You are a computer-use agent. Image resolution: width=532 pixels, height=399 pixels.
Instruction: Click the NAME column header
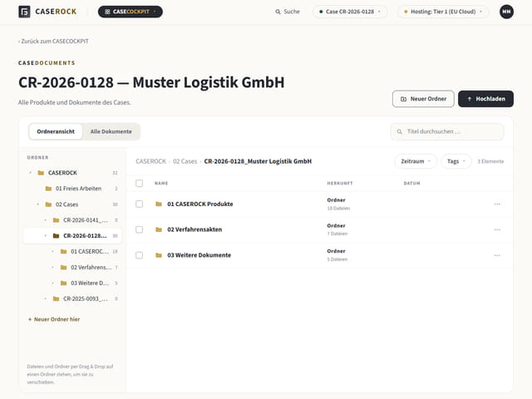point(161,183)
